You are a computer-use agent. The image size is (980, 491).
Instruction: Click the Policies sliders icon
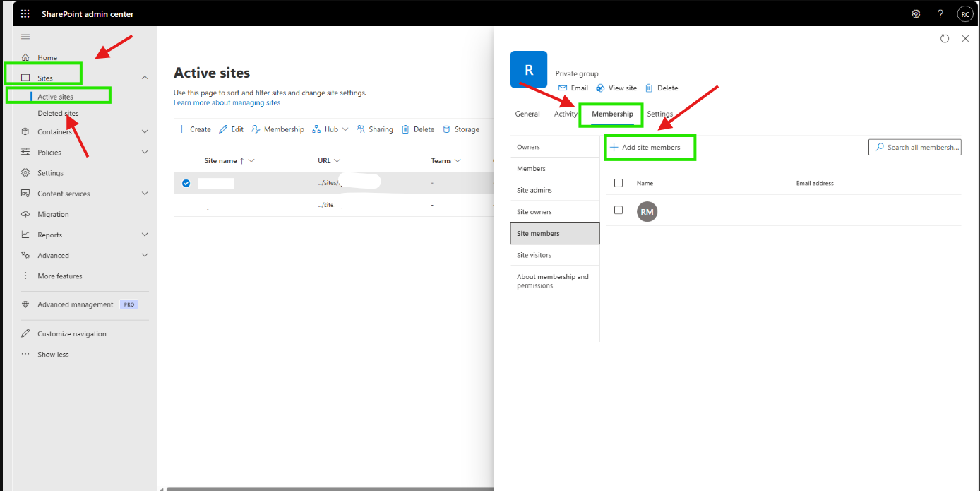pyautogui.click(x=25, y=152)
